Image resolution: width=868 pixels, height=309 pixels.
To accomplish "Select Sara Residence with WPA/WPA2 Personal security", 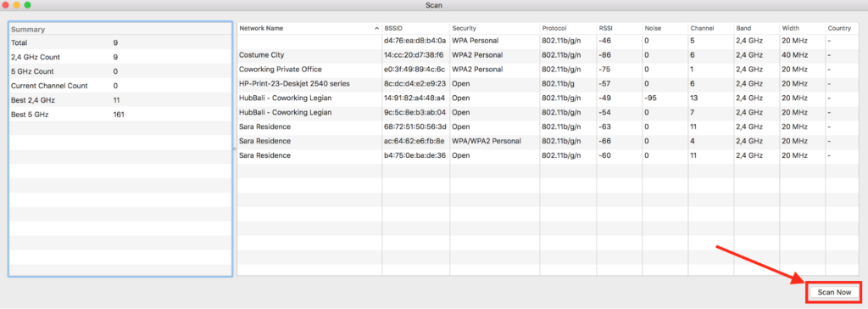I will tap(548, 142).
